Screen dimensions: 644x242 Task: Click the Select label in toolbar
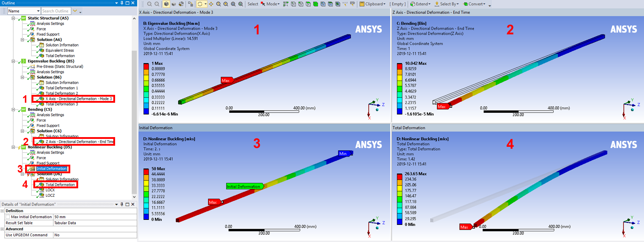click(x=253, y=4)
